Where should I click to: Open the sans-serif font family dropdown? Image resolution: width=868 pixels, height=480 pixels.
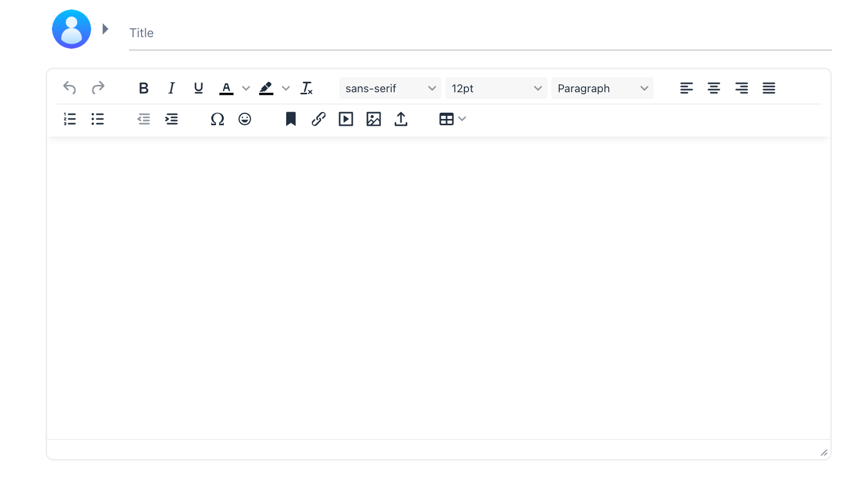click(x=390, y=88)
